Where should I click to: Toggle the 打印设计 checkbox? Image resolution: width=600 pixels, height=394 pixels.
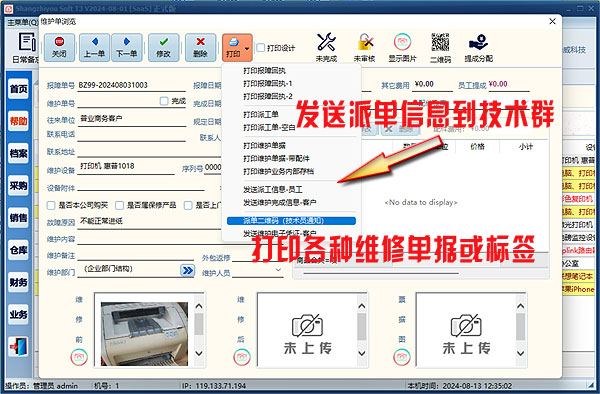(x=261, y=47)
